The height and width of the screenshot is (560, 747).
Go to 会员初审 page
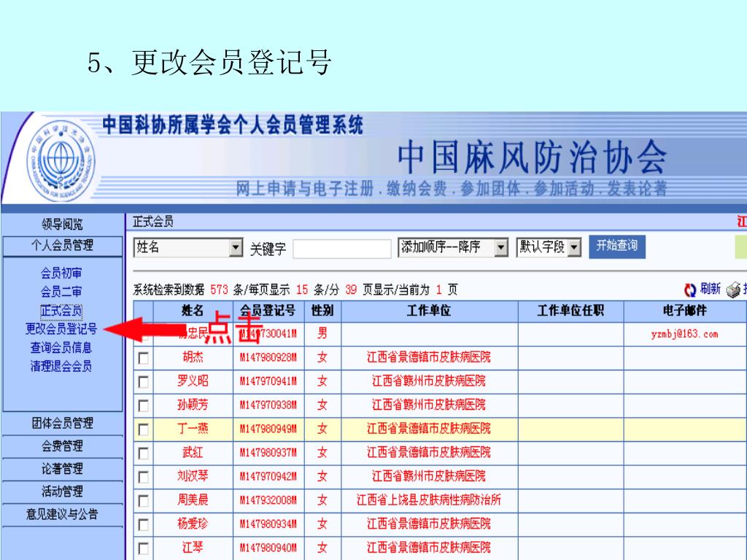click(x=61, y=273)
